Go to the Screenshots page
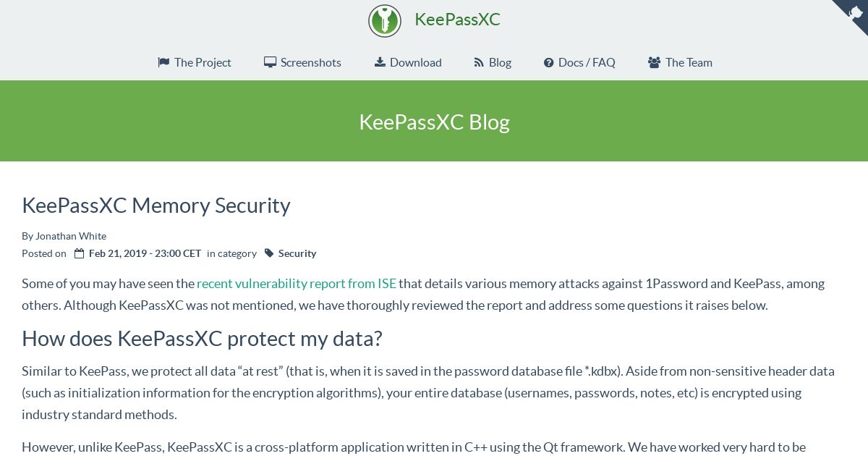The image size is (868, 456). pos(302,62)
